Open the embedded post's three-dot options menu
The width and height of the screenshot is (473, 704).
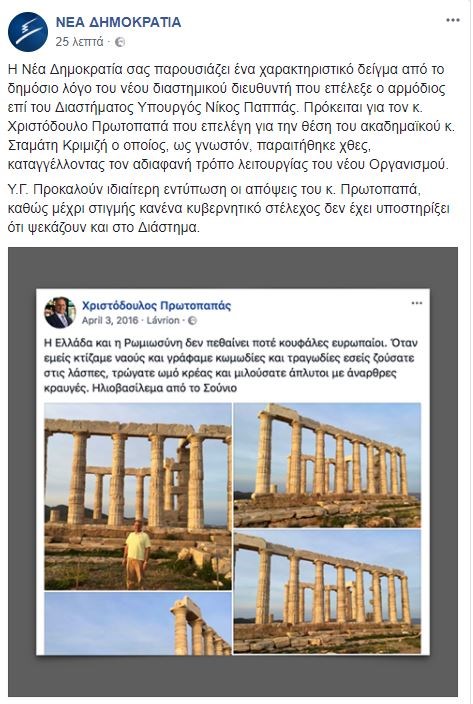tap(417, 303)
